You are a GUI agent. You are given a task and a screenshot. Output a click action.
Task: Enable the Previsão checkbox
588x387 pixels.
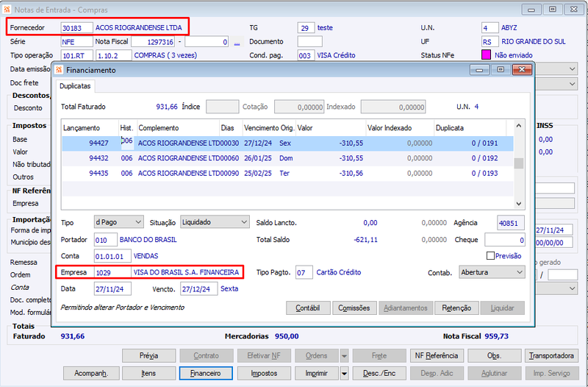pyautogui.click(x=490, y=255)
